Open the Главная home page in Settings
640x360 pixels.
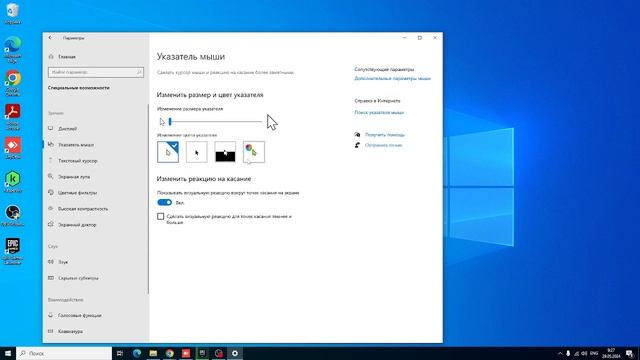point(62,57)
